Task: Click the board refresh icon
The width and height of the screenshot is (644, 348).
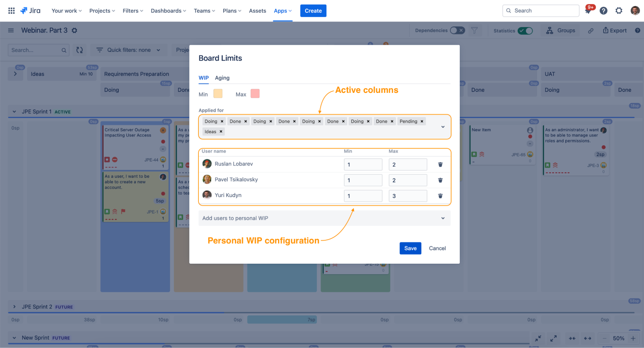Action: coord(80,50)
